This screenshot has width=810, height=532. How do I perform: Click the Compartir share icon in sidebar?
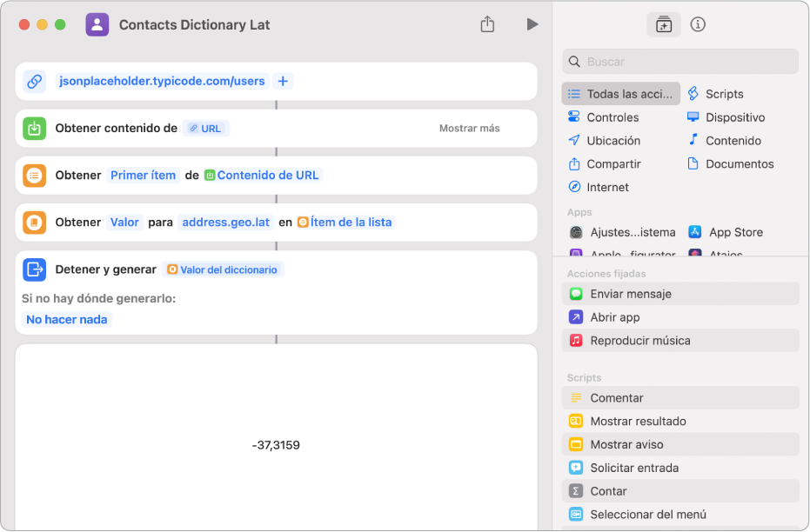pos(574,163)
